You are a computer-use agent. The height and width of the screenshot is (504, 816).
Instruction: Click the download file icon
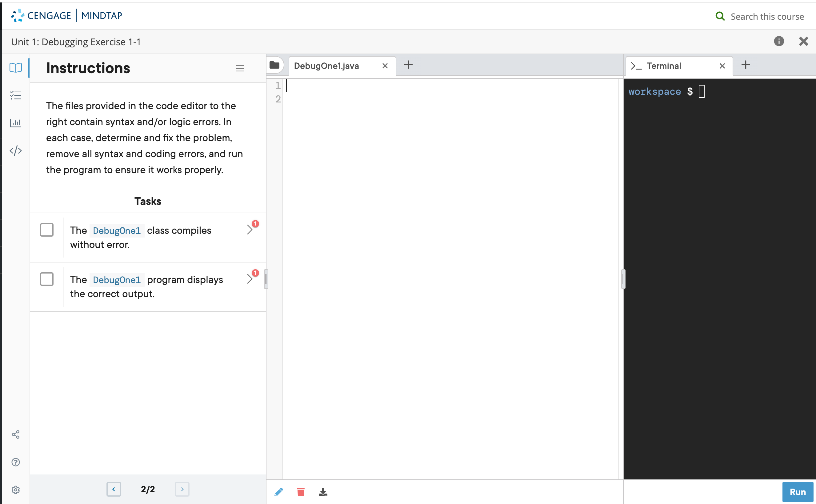click(x=323, y=492)
